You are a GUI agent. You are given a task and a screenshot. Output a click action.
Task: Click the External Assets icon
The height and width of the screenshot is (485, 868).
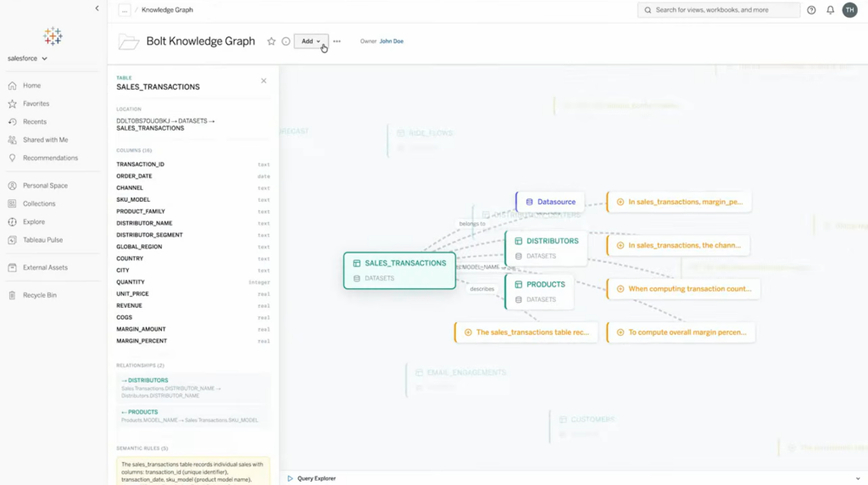(12, 267)
